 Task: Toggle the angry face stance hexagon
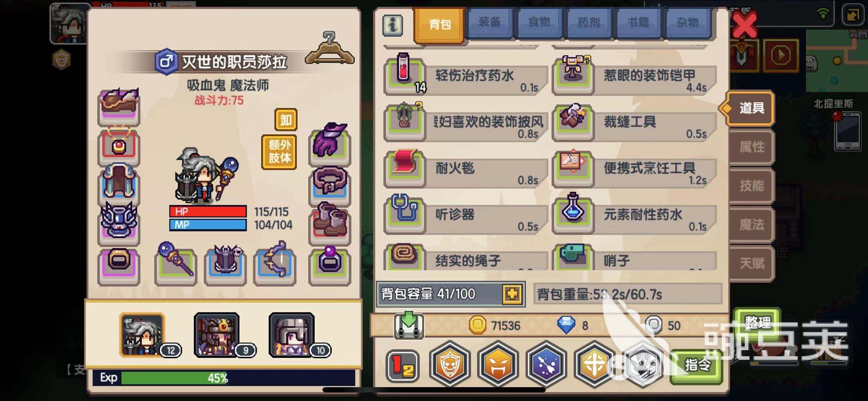tap(498, 364)
